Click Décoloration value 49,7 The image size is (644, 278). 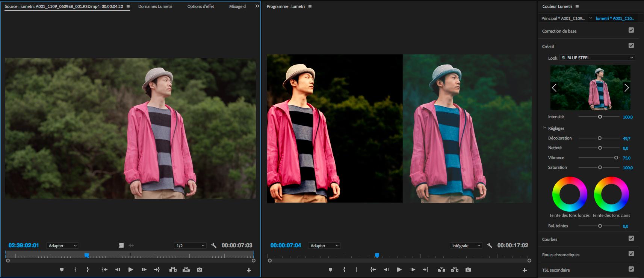tap(627, 138)
